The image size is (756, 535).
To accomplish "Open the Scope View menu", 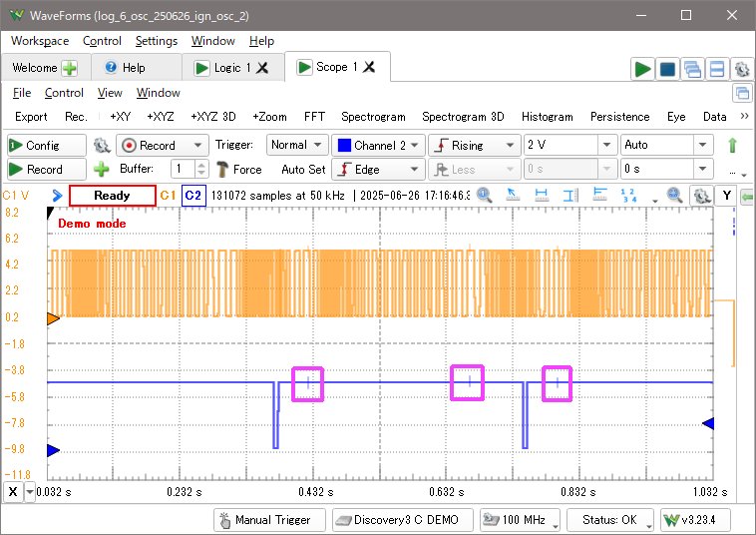I will 110,93.
